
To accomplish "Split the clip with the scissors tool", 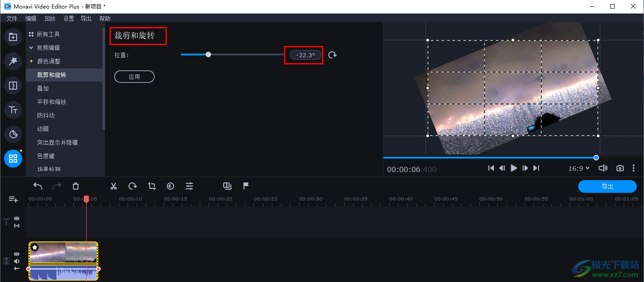I will click(x=114, y=186).
